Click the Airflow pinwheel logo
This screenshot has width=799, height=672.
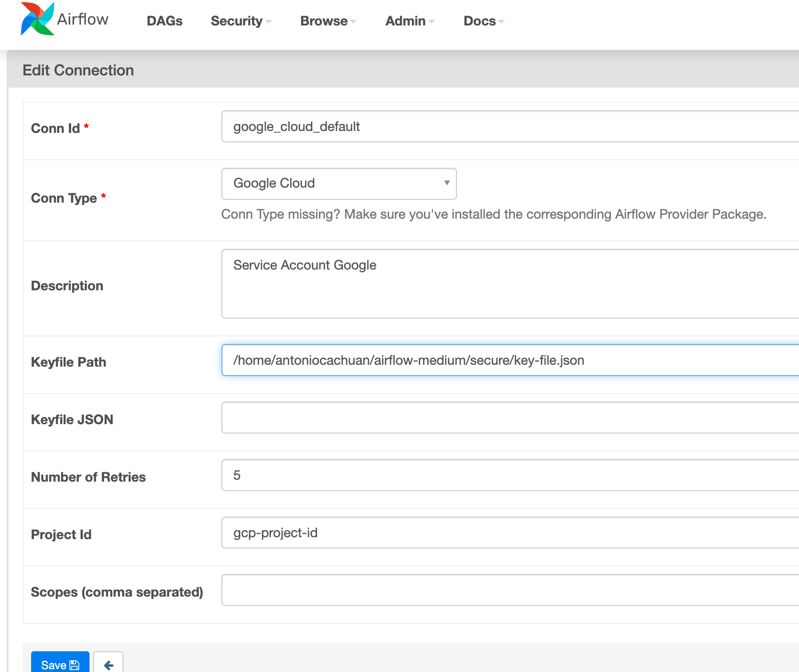point(38,19)
